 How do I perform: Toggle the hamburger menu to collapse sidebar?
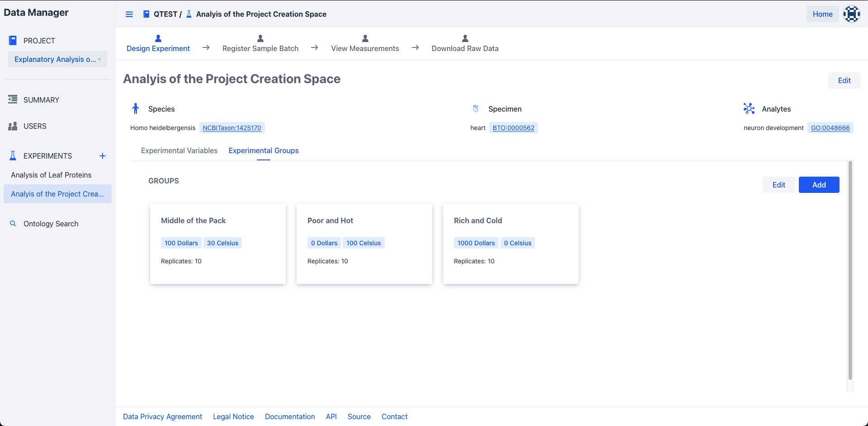(129, 14)
